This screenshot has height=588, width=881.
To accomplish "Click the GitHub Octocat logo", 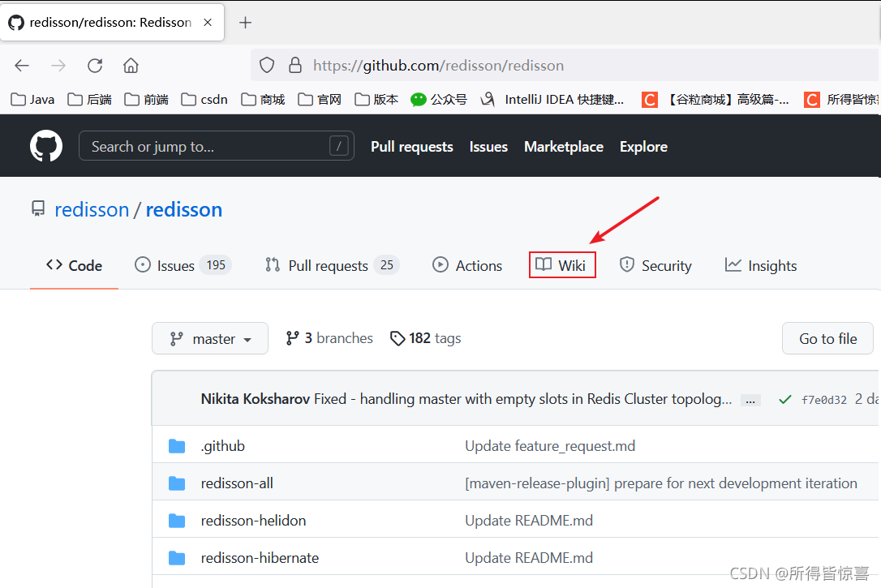I will click(x=46, y=146).
